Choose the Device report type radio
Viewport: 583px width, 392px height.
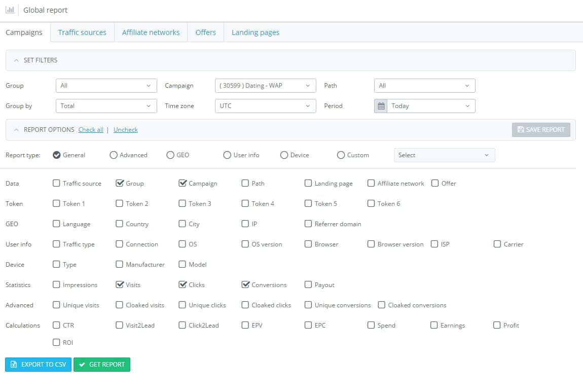click(284, 155)
